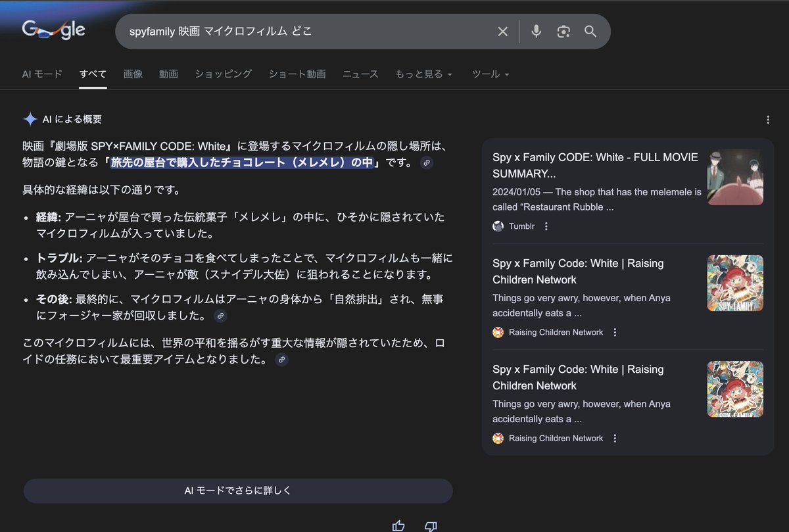Viewport: 789px width, 532px height.
Task: Click the Google logo
Action: [x=53, y=30]
